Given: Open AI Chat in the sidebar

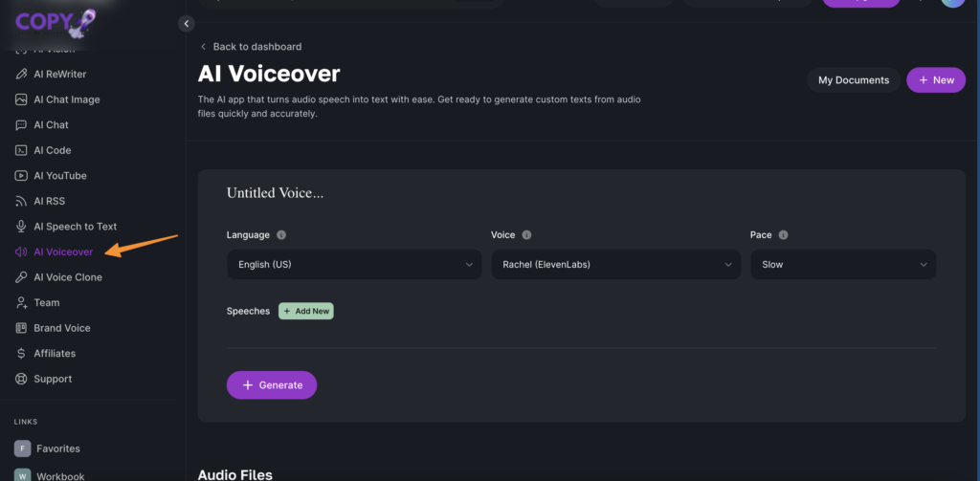Looking at the screenshot, I should point(51,125).
